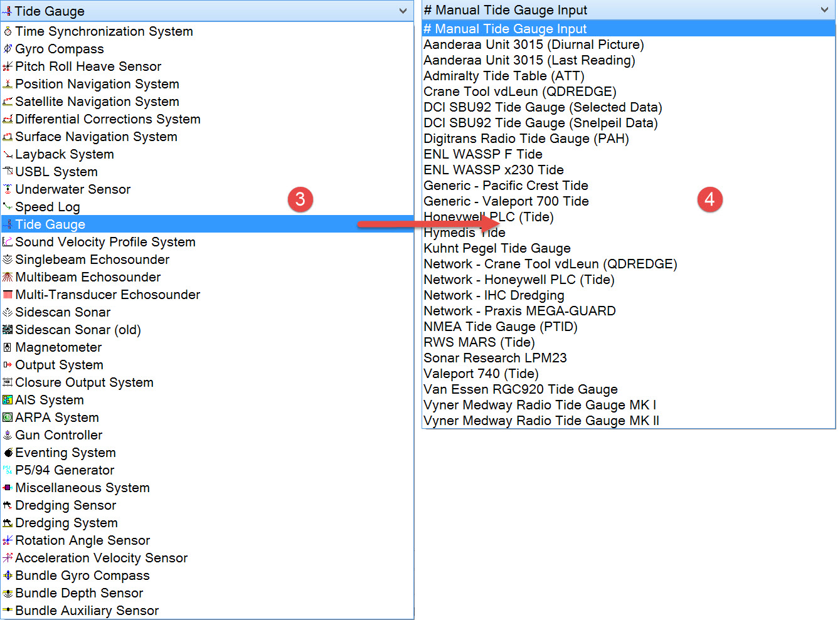Screen dimensions: 840x620
Task: Click the Differential Corrections System icon
Action: 8,119
